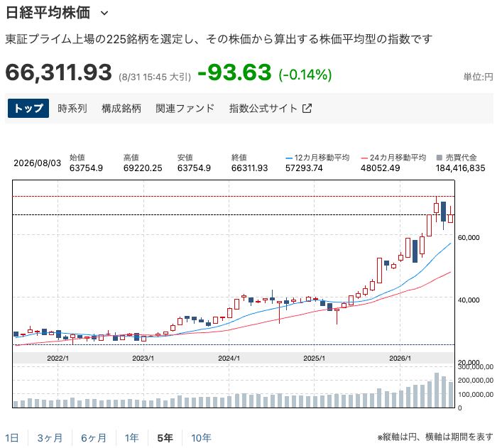Open the 時系列 tab
Screen dimensions: 502x448
click(72, 108)
